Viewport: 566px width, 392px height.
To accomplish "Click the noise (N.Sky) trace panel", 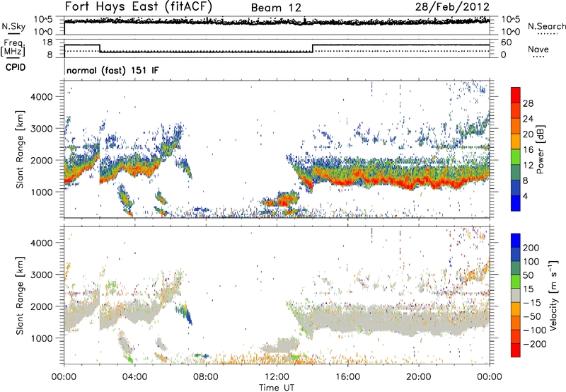I will [x=277, y=25].
